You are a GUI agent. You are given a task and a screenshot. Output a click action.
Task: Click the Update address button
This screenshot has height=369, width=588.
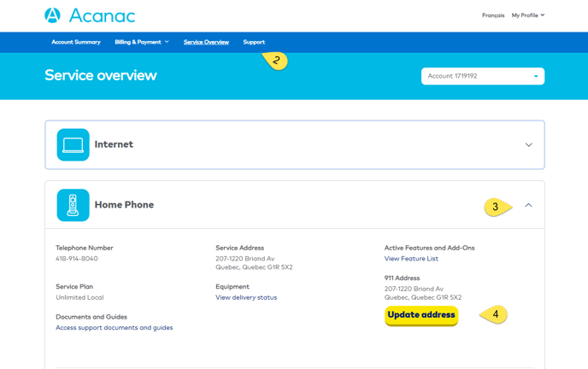[421, 315]
